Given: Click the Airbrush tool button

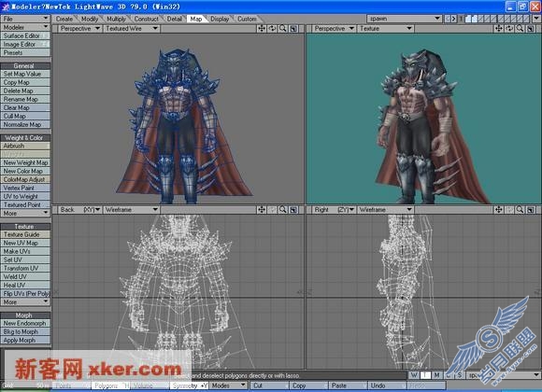Looking at the screenshot, I should 25,146.
